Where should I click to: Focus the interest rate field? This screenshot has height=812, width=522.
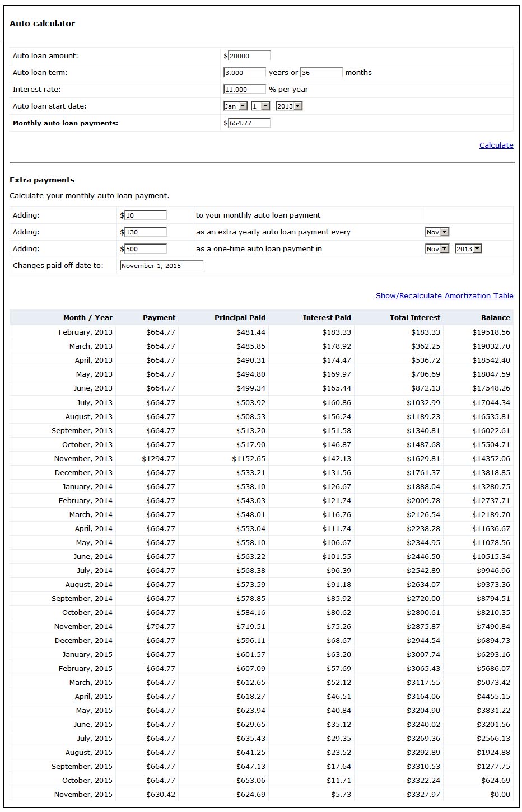tap(244, 89)
